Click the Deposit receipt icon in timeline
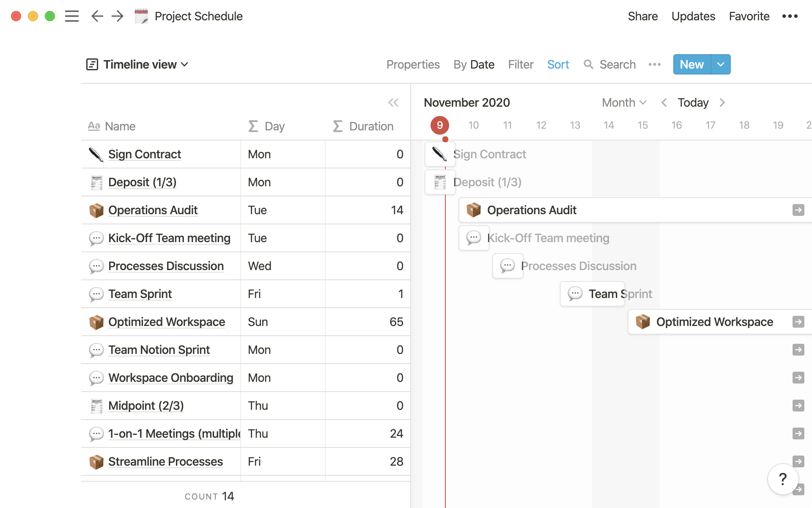812x508 pixels. click(439, 182)
